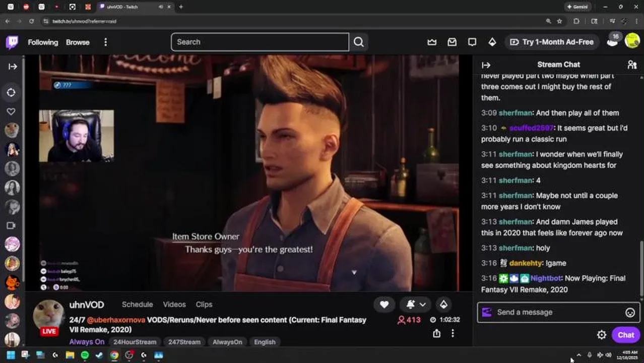This screenshot has height=363, width=644.
Task: Open Nightbot's username in chat
Action: point(546,278)
